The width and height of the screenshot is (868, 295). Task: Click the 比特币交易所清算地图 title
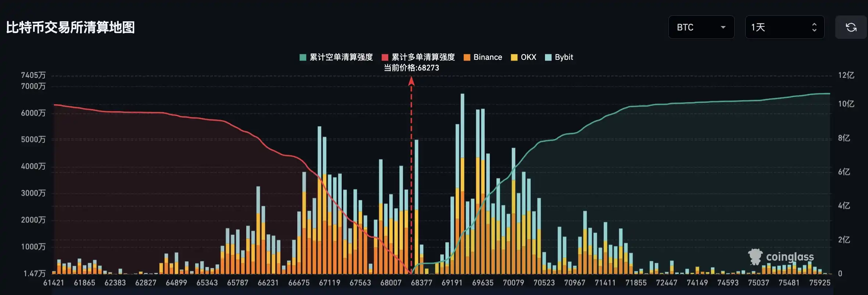(71, 28)
